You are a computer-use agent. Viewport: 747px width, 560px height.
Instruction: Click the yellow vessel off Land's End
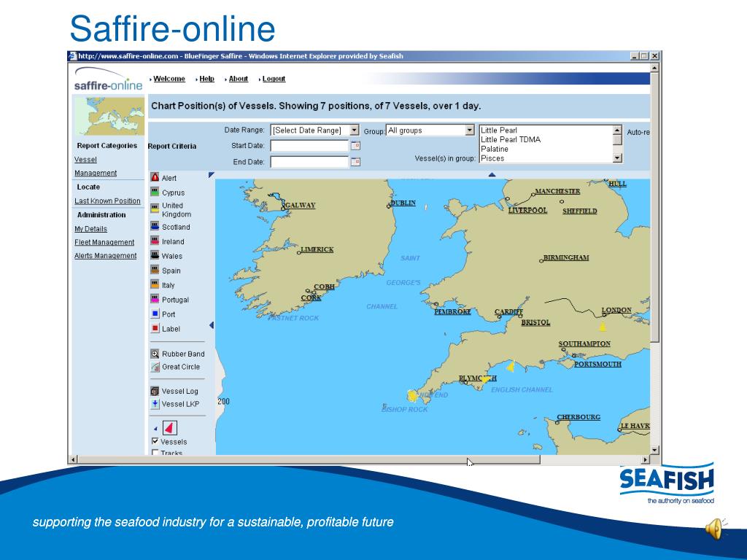[413, 395]
